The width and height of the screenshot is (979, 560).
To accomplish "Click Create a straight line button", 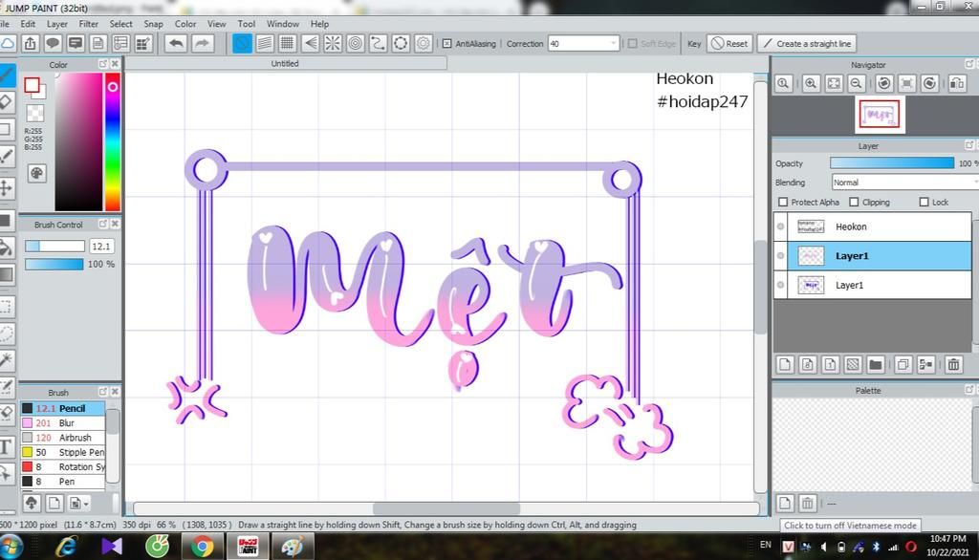I will coord(807,44).
